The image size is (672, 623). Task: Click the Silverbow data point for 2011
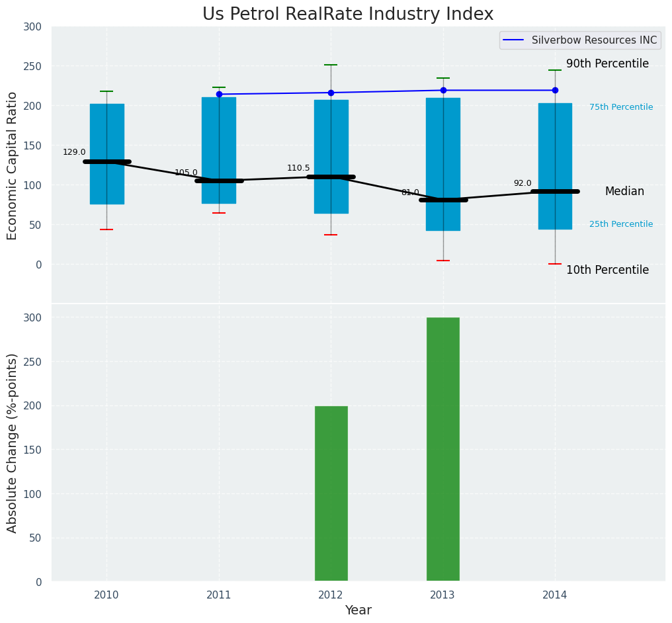[x=219, y=95]
